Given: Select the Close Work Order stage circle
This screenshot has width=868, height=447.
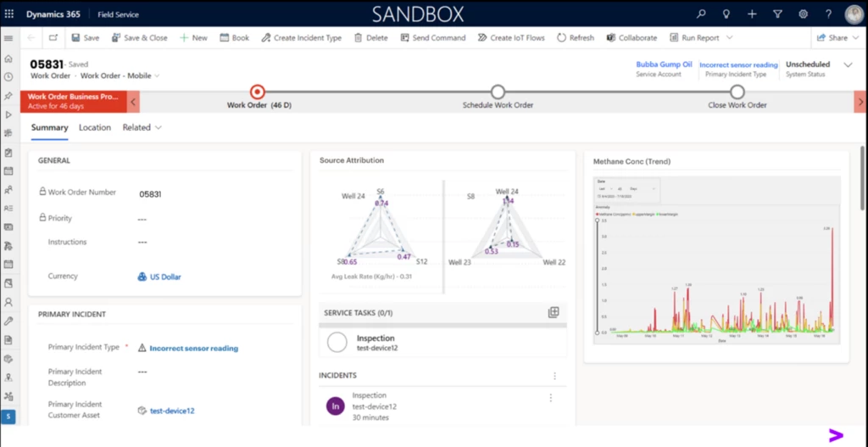Looking at the screenshot, I should [x=737, y=92].
